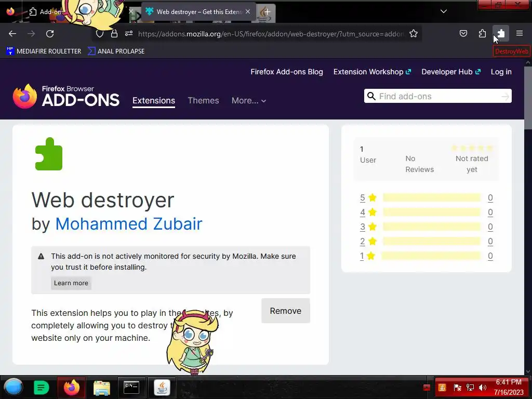Screen dimensions: 532x399
Task: Open the green chat app in taskbar
Action: 42,388
